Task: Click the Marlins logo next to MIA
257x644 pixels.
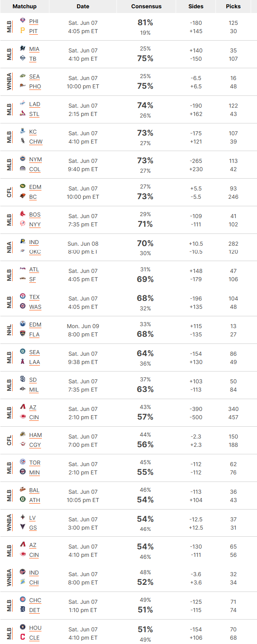Action: (23, 48)
